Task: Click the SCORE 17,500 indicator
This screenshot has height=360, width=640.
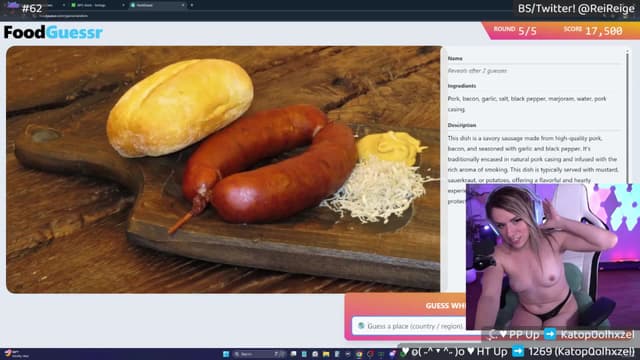Action: pos(593,31)
